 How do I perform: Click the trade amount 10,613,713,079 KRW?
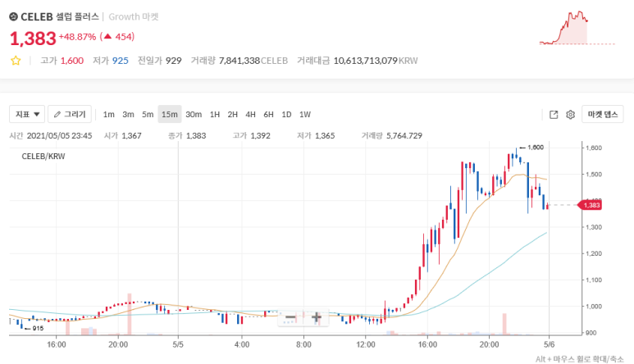[375, 61]
